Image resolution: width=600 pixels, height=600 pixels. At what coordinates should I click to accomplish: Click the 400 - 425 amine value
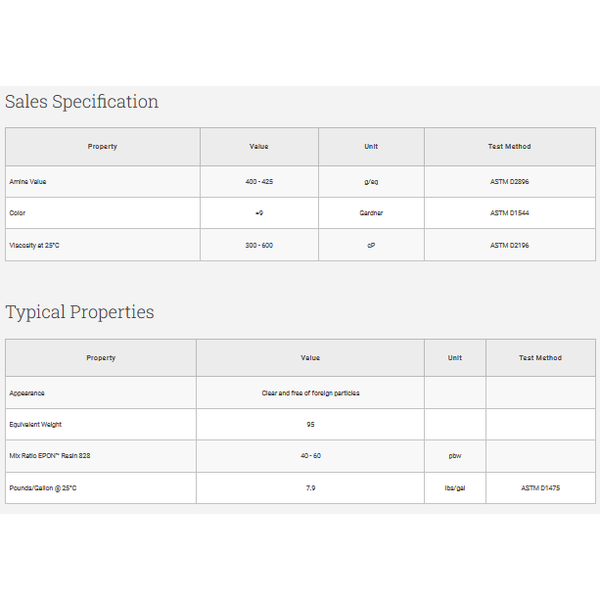[x=259, y=182]
